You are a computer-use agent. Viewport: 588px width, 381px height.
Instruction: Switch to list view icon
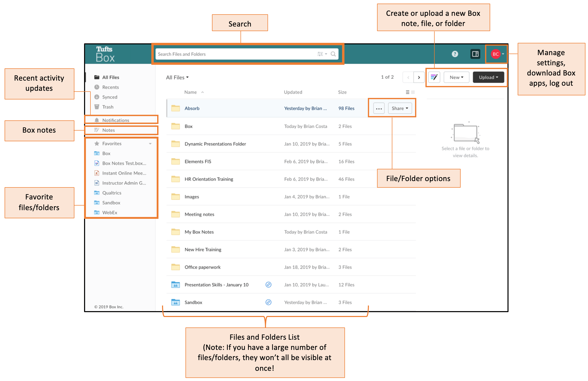pos(407,92)
